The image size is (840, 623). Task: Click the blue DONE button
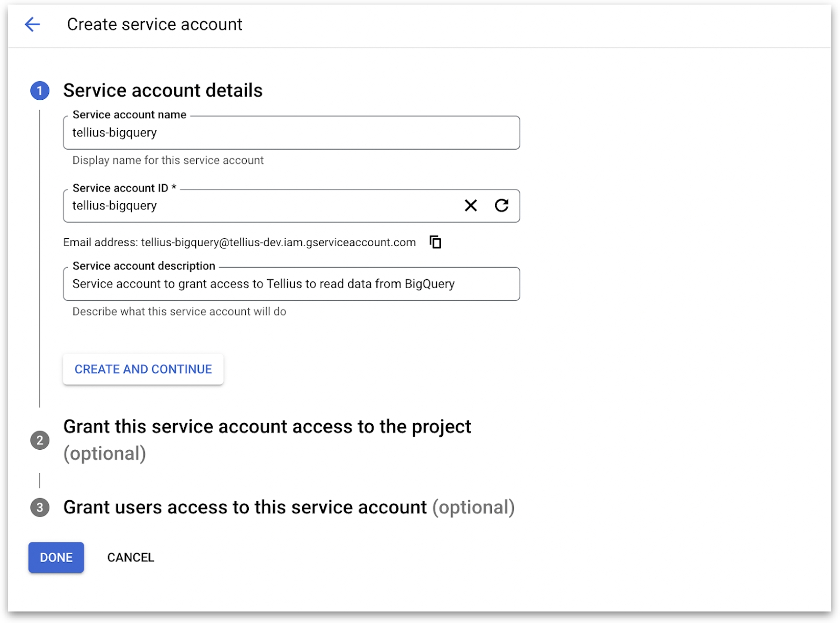56,557
